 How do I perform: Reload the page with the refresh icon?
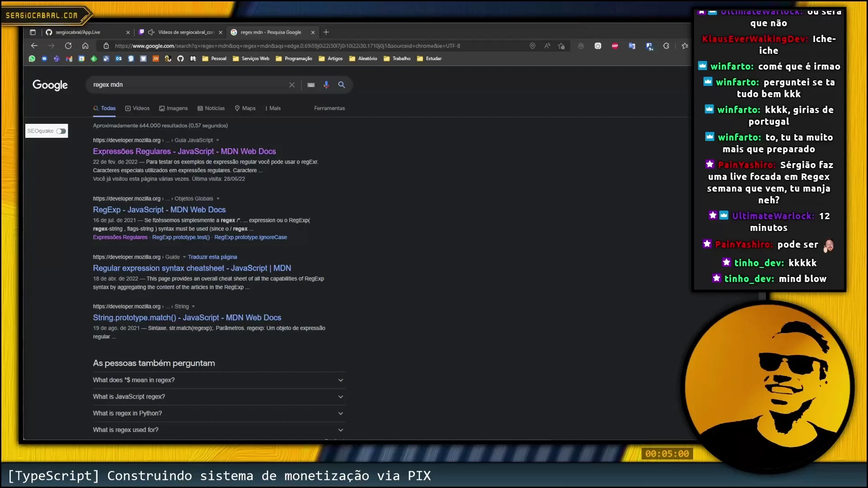pyautogui.click(x=68, y=46)
